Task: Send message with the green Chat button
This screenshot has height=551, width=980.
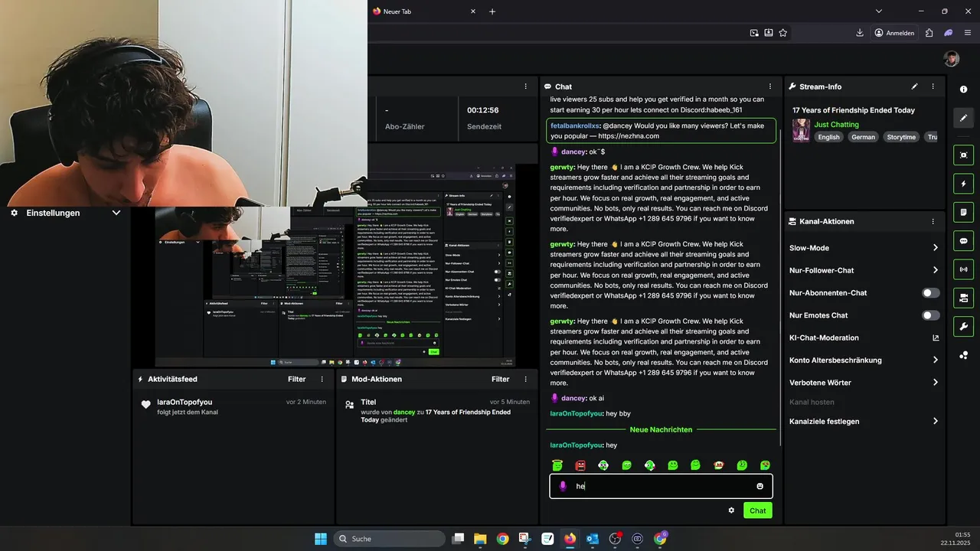Action: pyautogui.click(x=758, y=510)
